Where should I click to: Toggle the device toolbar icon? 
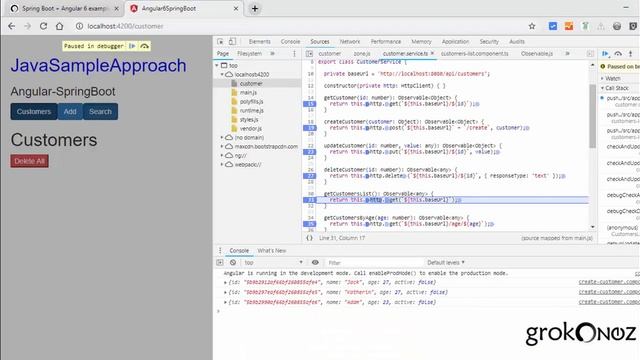(x=232, y=42)
